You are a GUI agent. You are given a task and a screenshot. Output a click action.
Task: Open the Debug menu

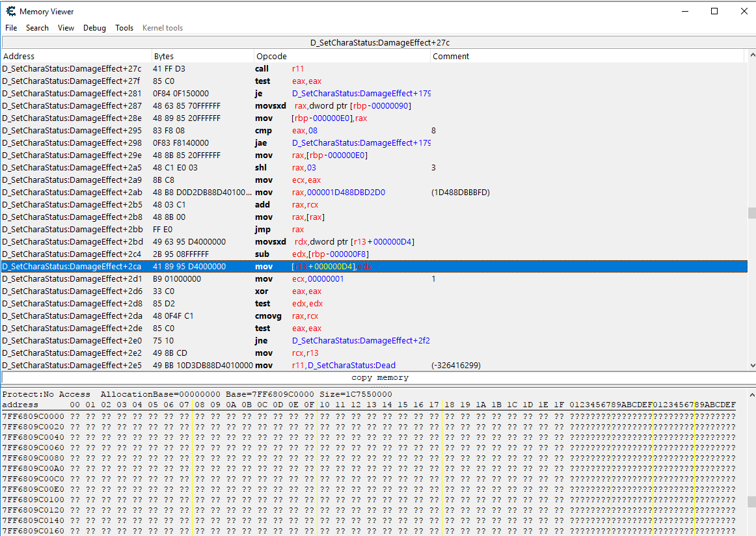(94, 28)
